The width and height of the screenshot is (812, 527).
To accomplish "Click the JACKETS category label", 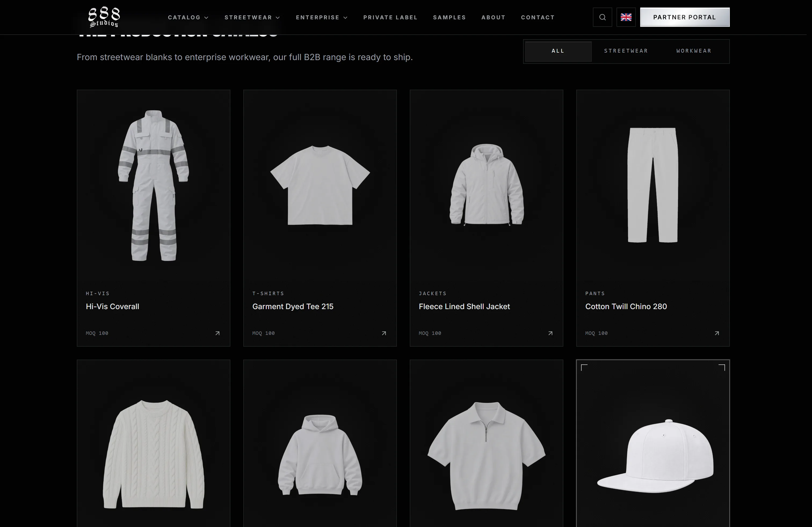I will (433, 294).
